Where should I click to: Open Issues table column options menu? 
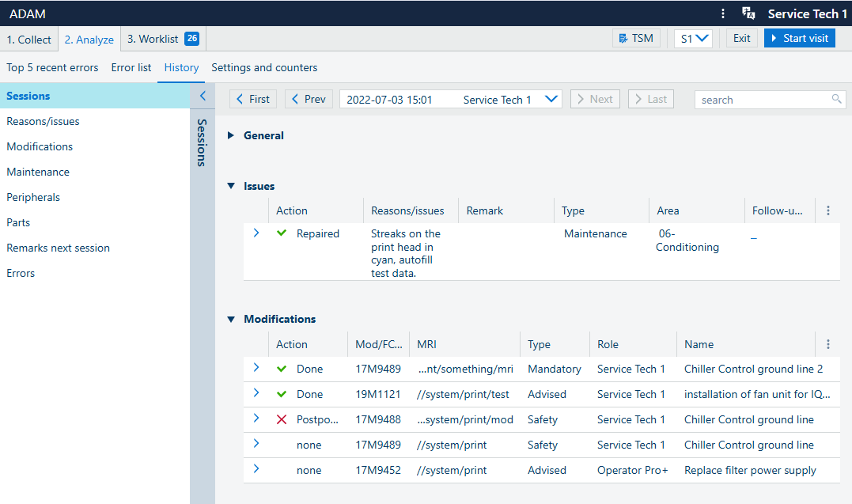[828, 210]
